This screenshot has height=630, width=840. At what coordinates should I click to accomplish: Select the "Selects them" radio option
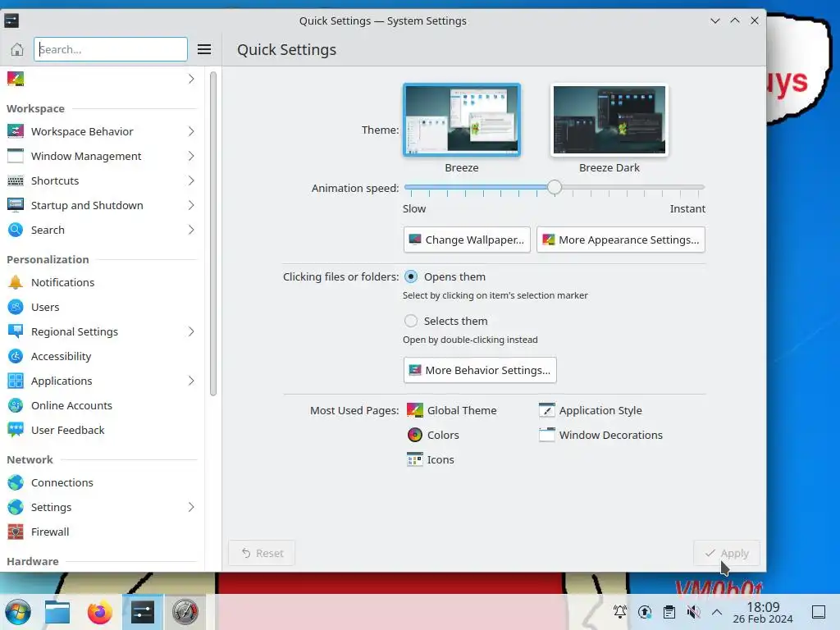pyautogui.click(x=411, y=321)
